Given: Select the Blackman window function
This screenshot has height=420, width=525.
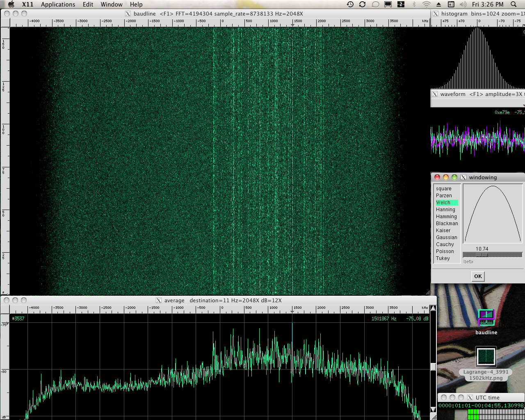Looking at the screenshot, I should [x=447, y=224].
